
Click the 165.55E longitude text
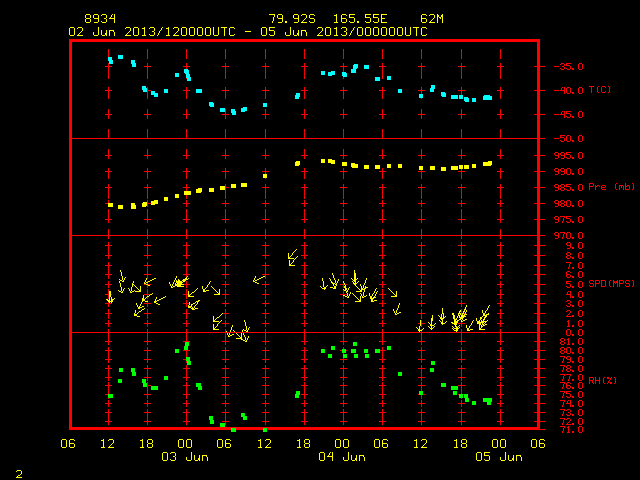360,19
